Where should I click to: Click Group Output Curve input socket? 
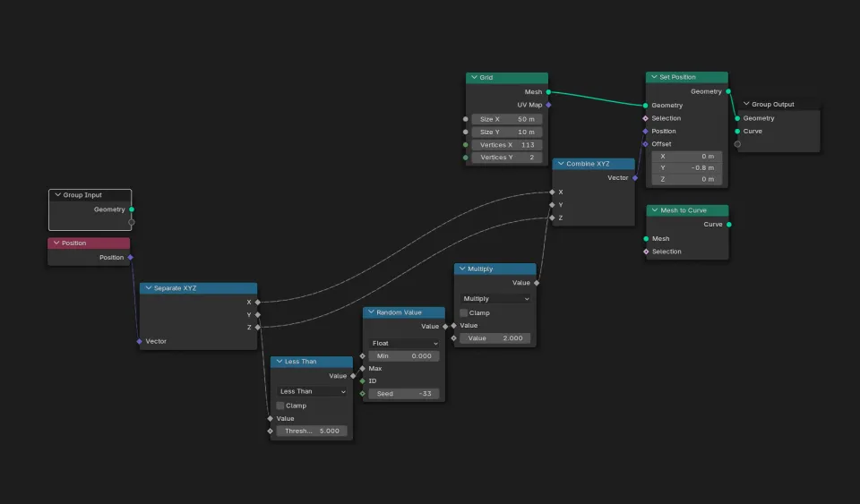737,131
